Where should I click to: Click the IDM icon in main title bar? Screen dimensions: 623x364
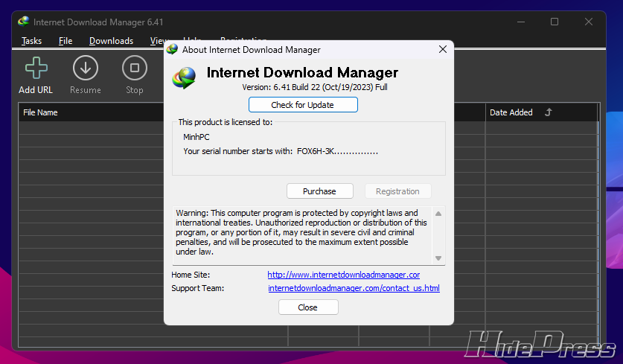pyautogui.click(x=24, y=22)
